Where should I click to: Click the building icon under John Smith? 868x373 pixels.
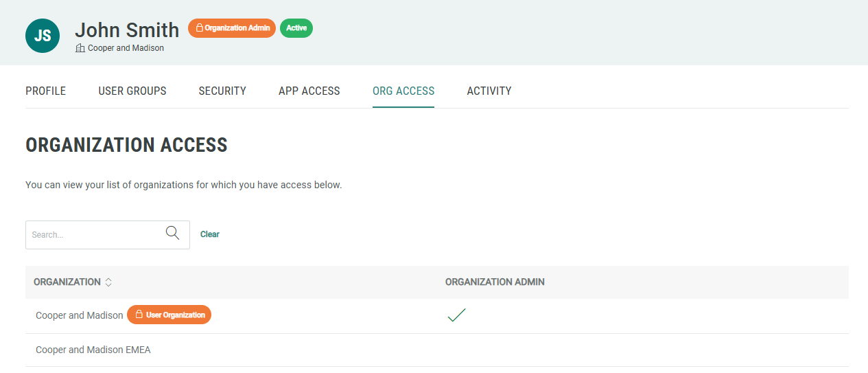tap(80, 48)
